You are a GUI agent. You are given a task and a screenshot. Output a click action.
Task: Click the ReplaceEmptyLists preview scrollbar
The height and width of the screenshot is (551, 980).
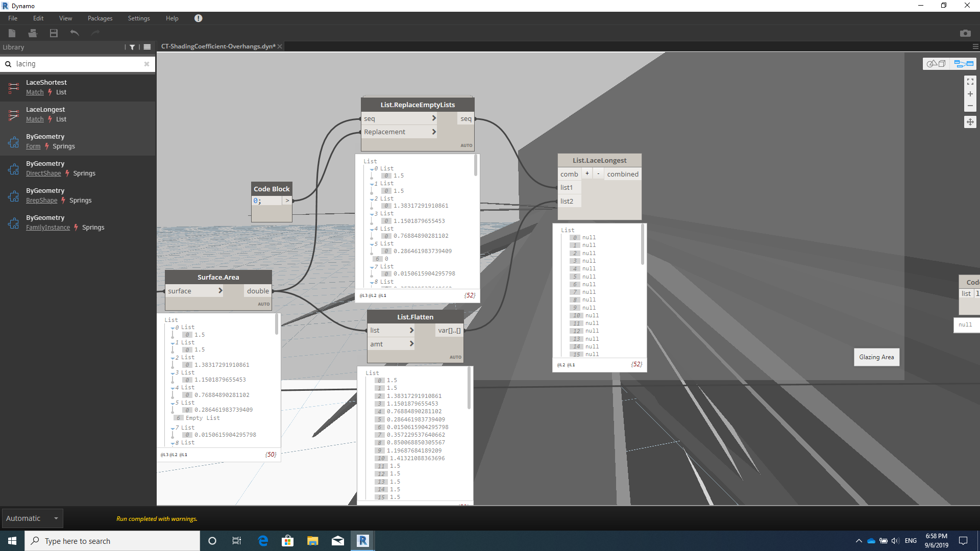tap(476, 166)
